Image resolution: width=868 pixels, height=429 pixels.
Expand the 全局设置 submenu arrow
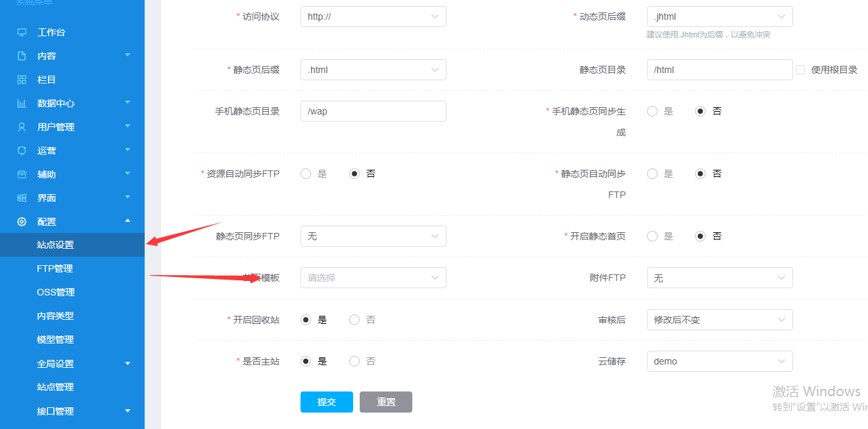[128, 363]
